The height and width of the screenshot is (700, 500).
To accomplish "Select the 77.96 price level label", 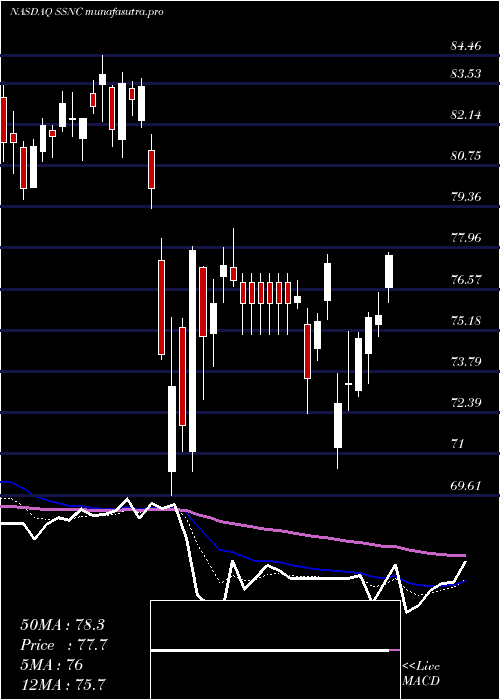I will point(466,238).
